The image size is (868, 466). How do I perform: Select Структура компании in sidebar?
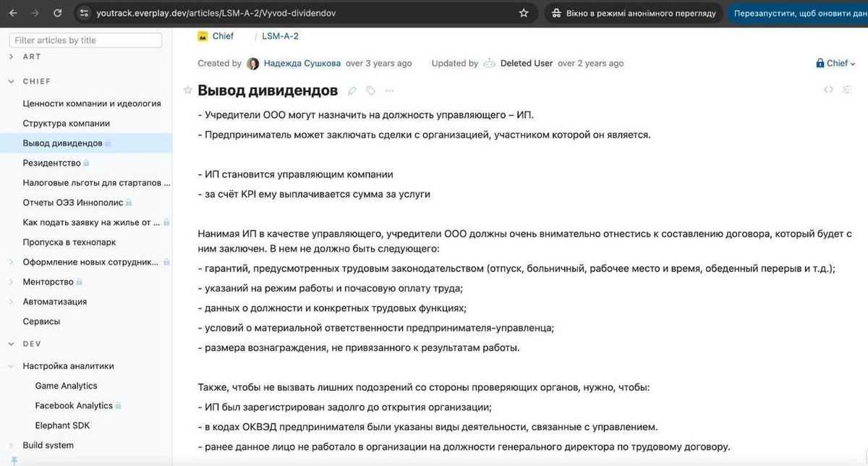click(66, 123)
